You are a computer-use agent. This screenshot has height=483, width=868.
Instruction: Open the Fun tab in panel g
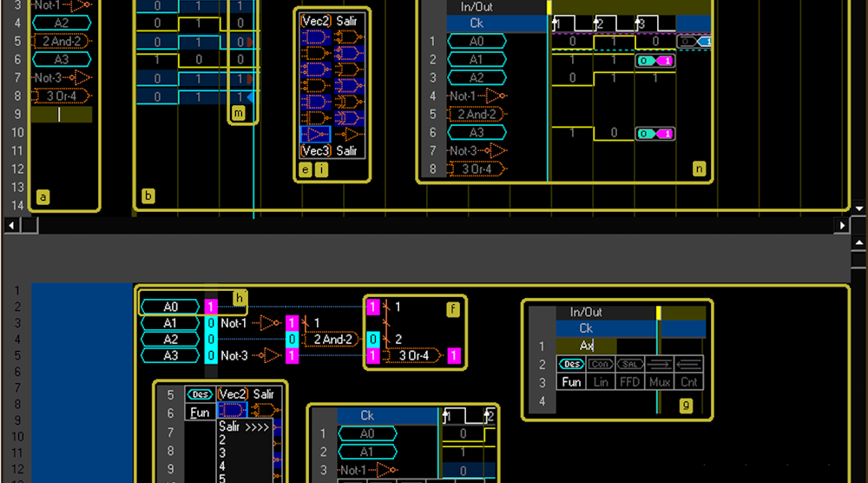(x=570, y=382)
